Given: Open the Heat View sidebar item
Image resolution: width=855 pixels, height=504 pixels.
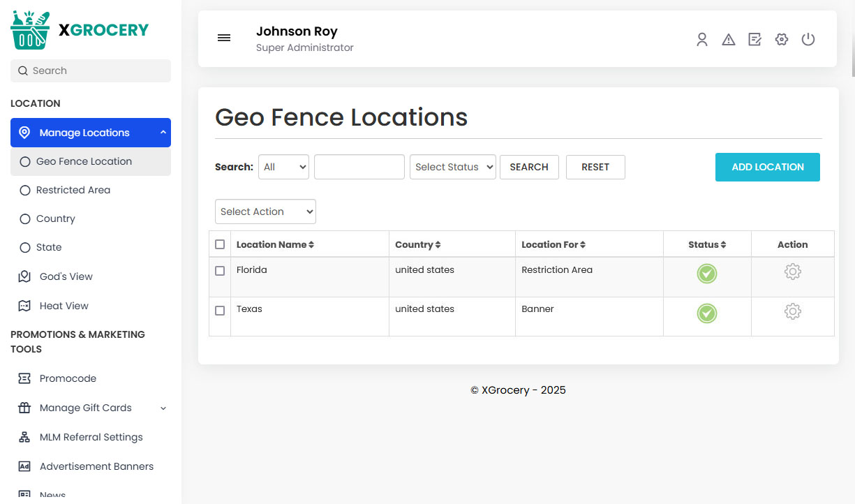Looking at the screenshot, I should [64, 306].
